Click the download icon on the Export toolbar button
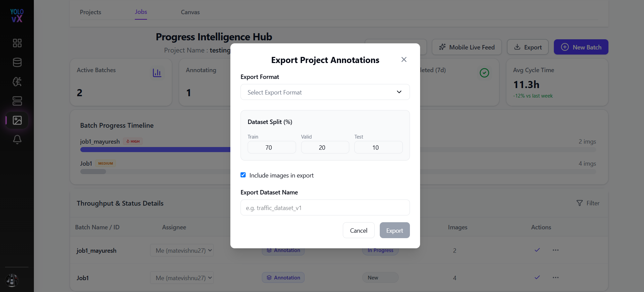The width and height of the screenshot is (644, 292). coord(517,47)
